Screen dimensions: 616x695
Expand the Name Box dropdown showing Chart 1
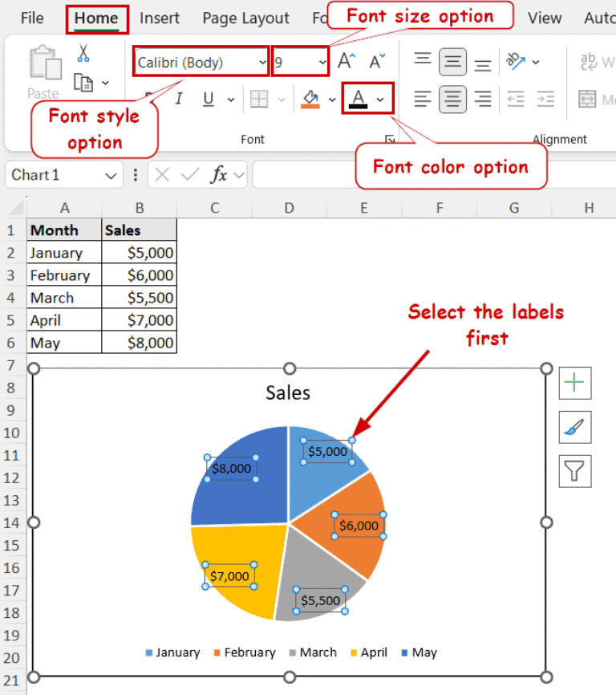click(x=110, y=175)
